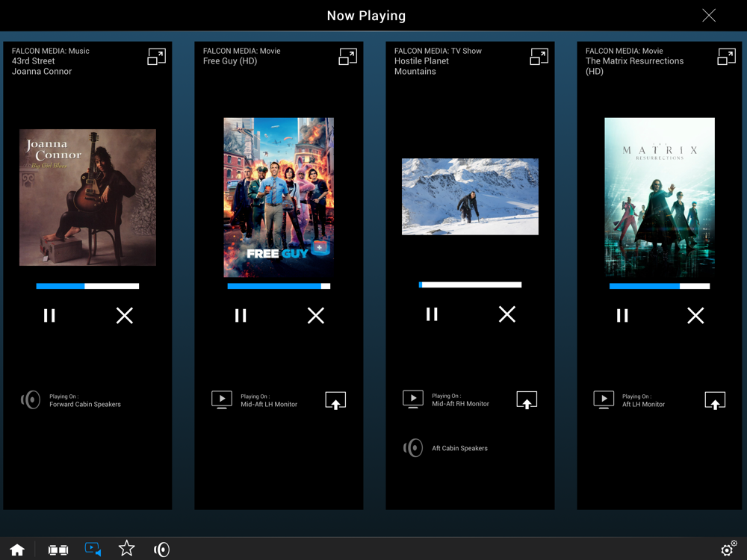Open Mid-Aft RH Monitor output selection
Screen dimensions: 747x560
(527, 400)
